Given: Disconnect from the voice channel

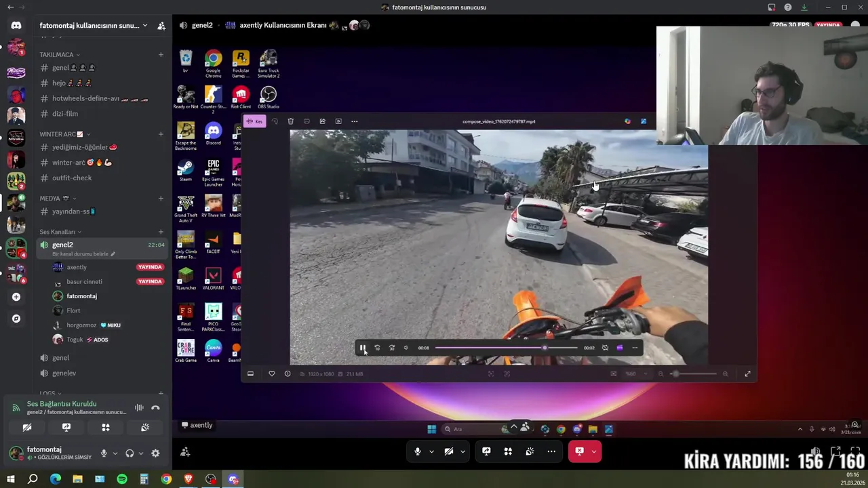Looking at the screenshot, I should pyautogui.click(x=155, y=407).
